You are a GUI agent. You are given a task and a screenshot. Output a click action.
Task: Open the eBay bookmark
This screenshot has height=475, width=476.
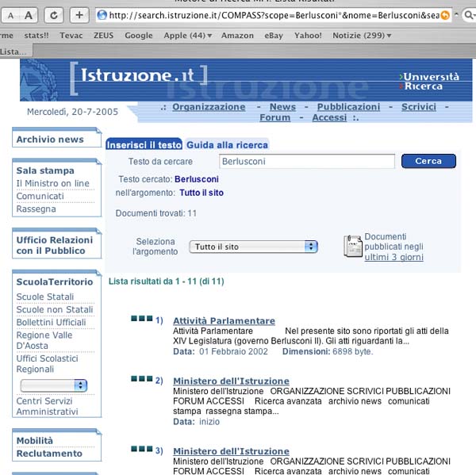[x=274, y=36]
